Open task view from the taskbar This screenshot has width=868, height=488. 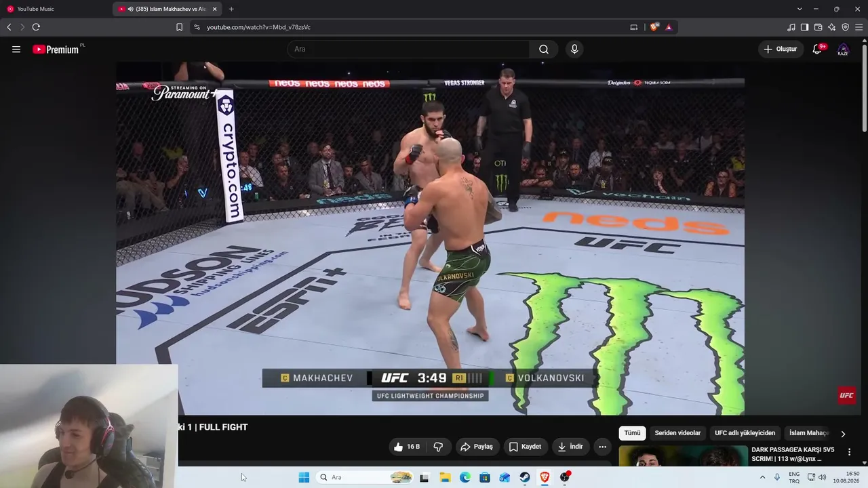click(425, 477)
